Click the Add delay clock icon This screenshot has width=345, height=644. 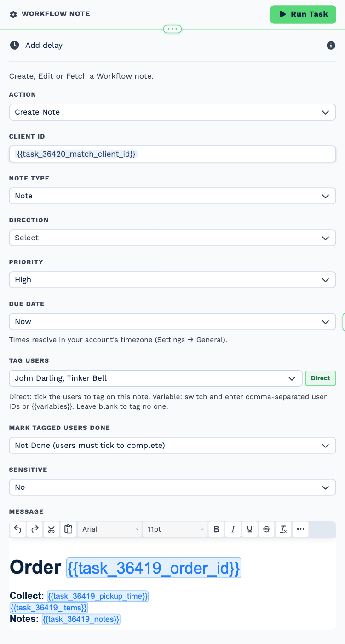(15, 45)
